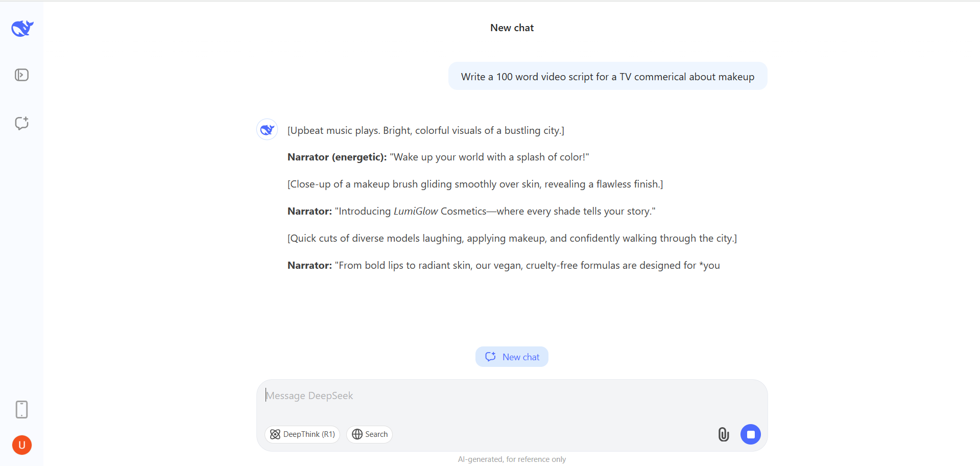
Task: Click the "[Quick cuts of diverse models" line
Action: (512, 239)
